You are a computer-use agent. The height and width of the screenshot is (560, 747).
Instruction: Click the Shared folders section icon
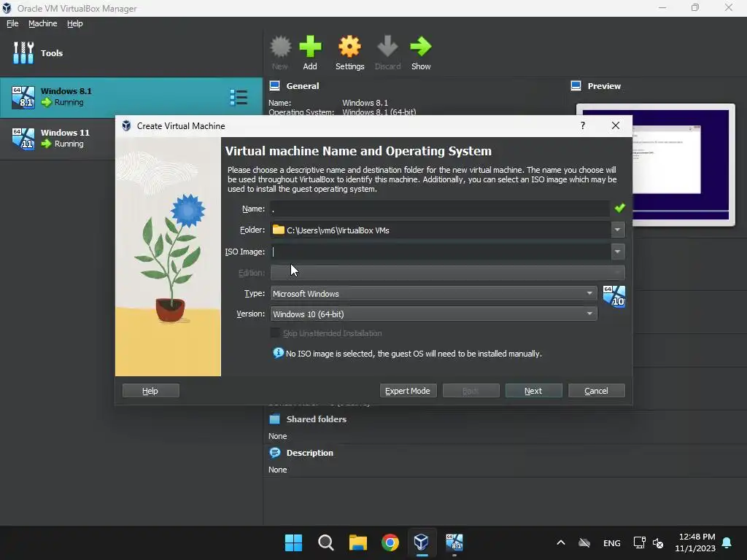[x=275, y=419]
